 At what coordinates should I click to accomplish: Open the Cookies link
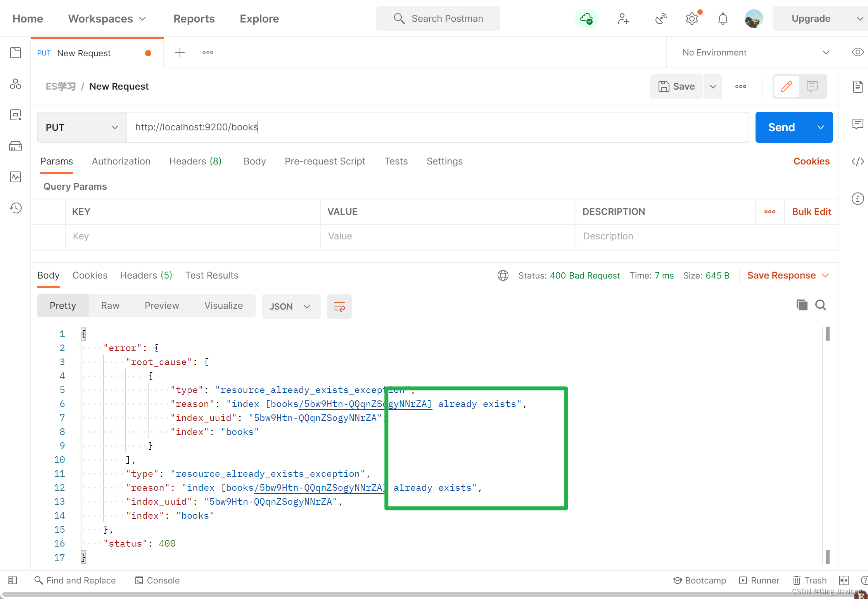point(811,161)
